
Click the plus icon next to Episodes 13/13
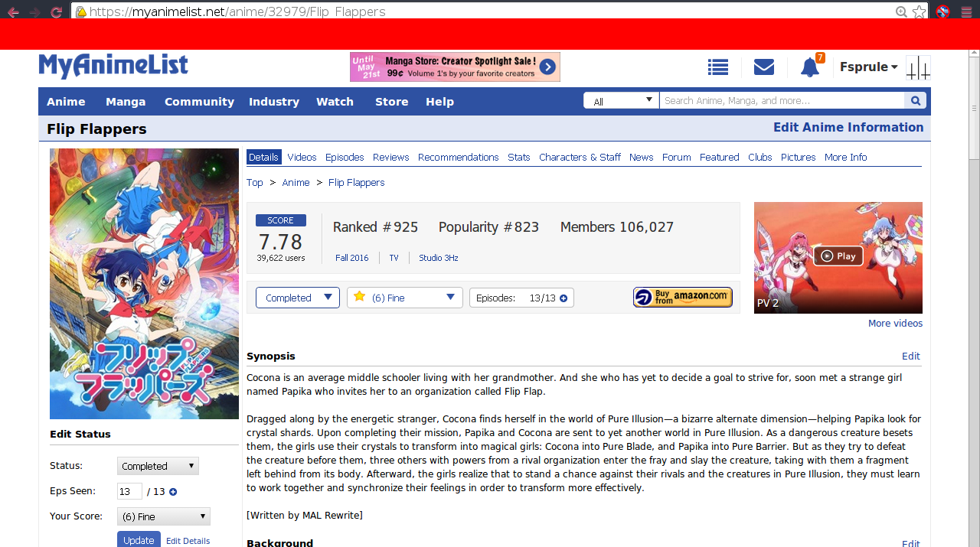click(563, 298)
